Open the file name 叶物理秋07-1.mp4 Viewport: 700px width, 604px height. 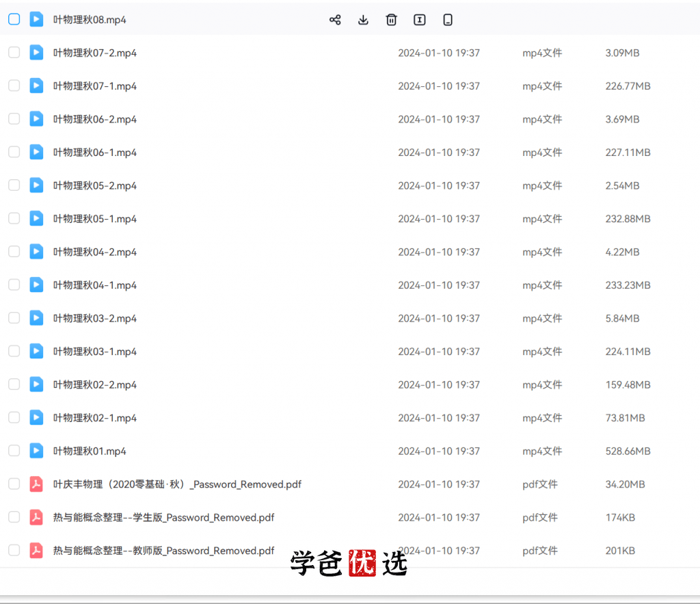95,86
